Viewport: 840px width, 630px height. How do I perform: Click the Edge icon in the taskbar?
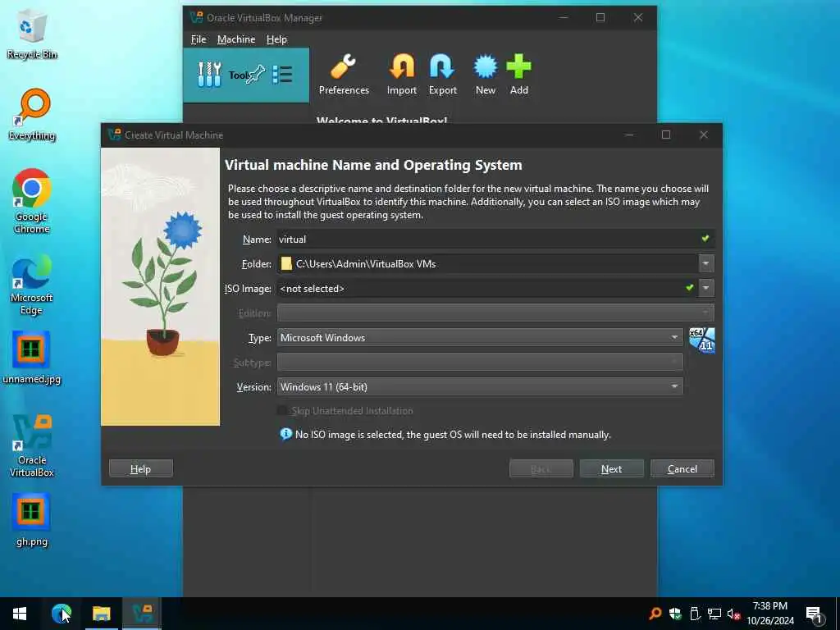coord(61,614)
